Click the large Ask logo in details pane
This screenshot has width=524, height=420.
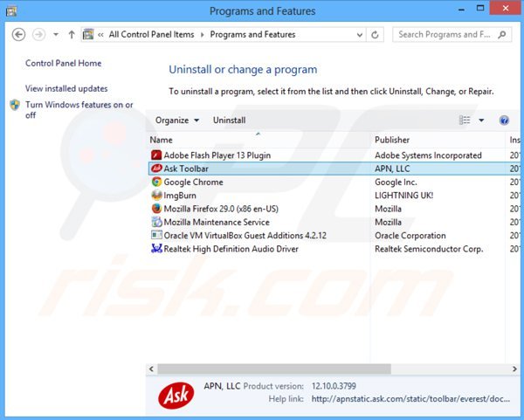click(x=176, y=396)
